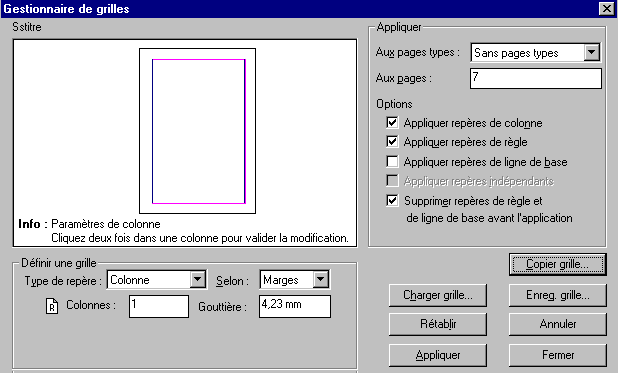618x373 pixels.
Task: Click the Sstitre label
Action: point(26,27)
